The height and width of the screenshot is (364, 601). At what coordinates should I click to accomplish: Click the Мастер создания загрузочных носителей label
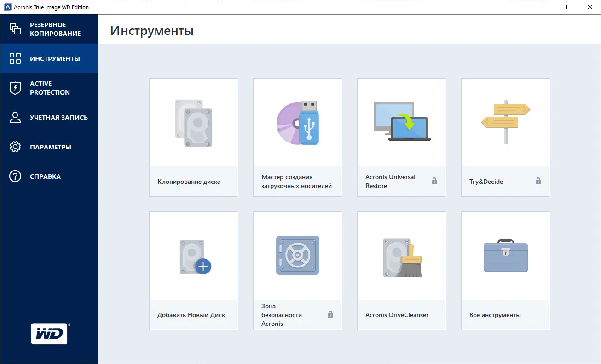click(x=296, y=182)
